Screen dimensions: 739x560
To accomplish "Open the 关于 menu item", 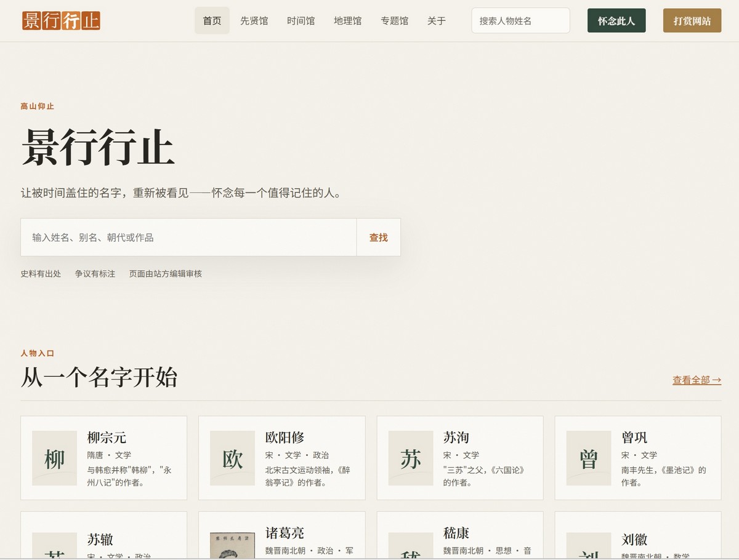I will (x=436, y=20).
